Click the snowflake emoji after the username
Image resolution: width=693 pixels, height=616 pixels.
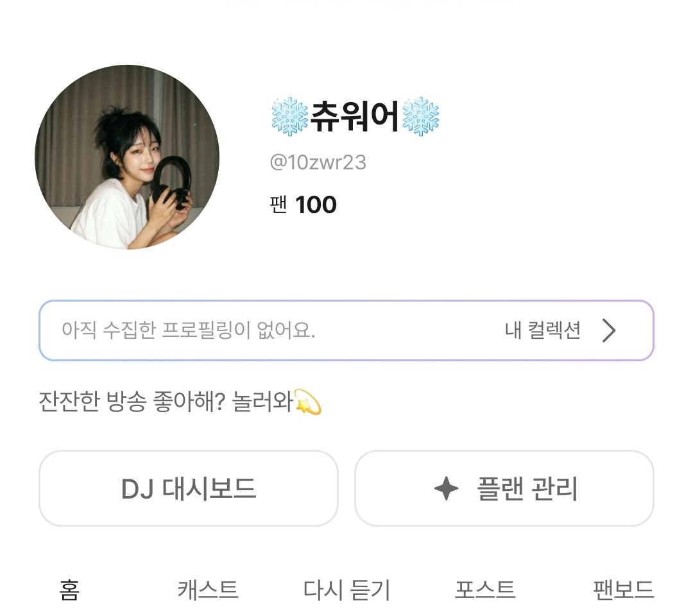coord(420,117)
